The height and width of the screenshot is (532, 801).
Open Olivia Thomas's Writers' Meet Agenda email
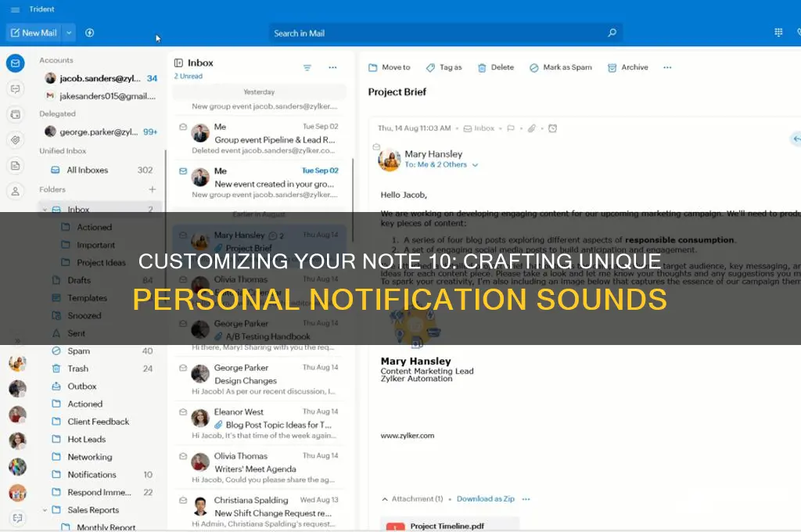coord(260,468)
